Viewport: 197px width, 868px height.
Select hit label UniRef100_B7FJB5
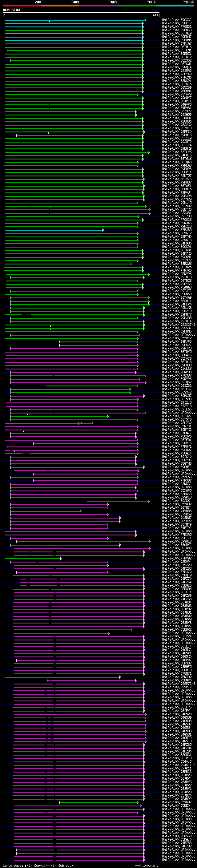click(177, 230)
